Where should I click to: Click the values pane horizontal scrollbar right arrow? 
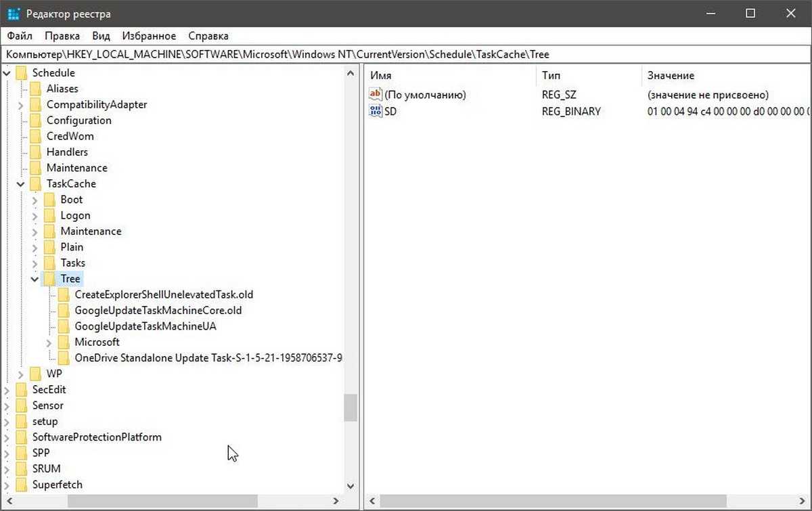pyautogui.click(x=803, y=502)
